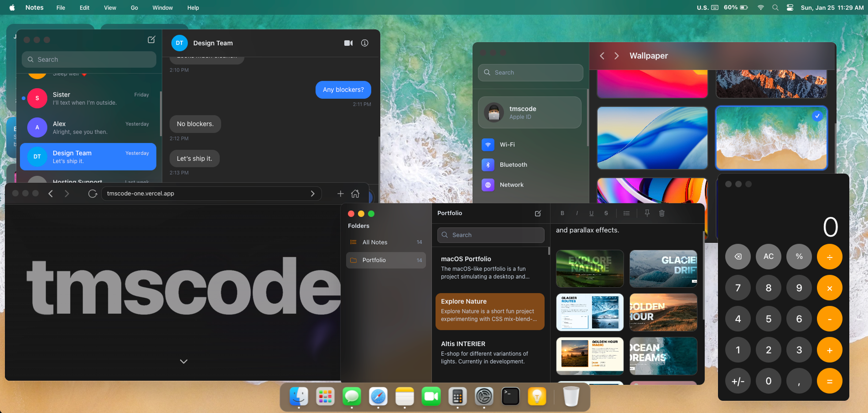
Task: Start a video call with Design Team
Action: coord(348,43)
